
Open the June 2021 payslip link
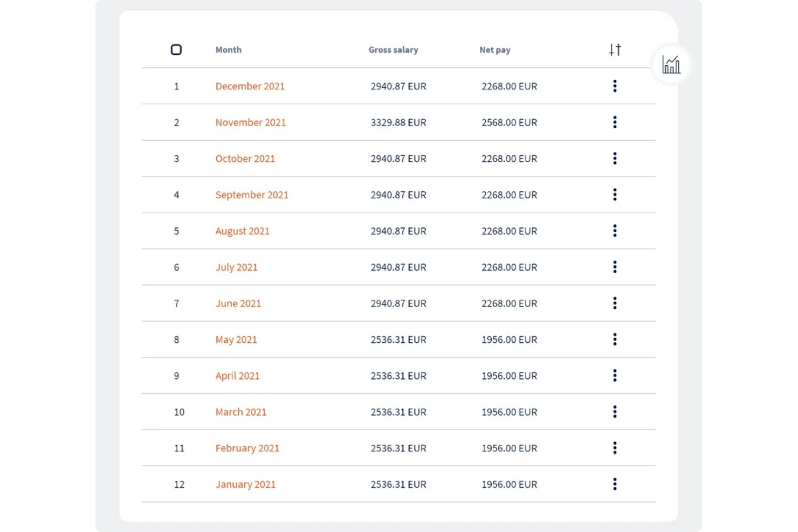[238, 303]
